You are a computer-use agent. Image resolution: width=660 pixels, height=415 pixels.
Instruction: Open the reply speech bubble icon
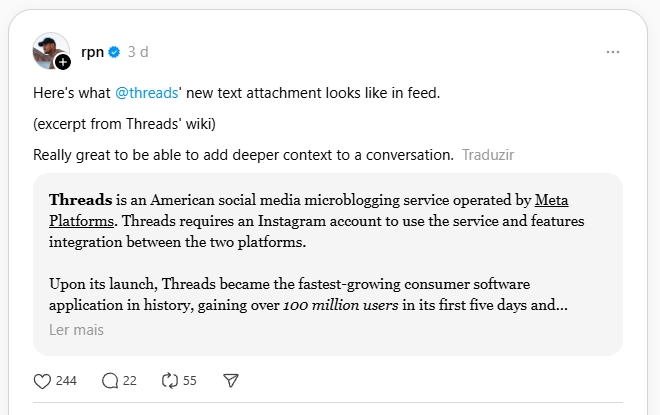[x=110, y=381]
